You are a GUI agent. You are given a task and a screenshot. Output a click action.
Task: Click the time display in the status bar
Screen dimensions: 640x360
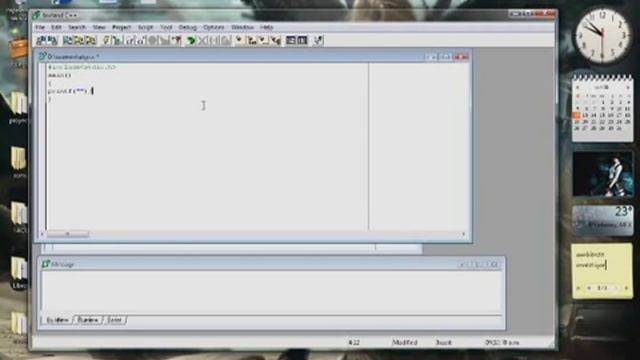502,342
